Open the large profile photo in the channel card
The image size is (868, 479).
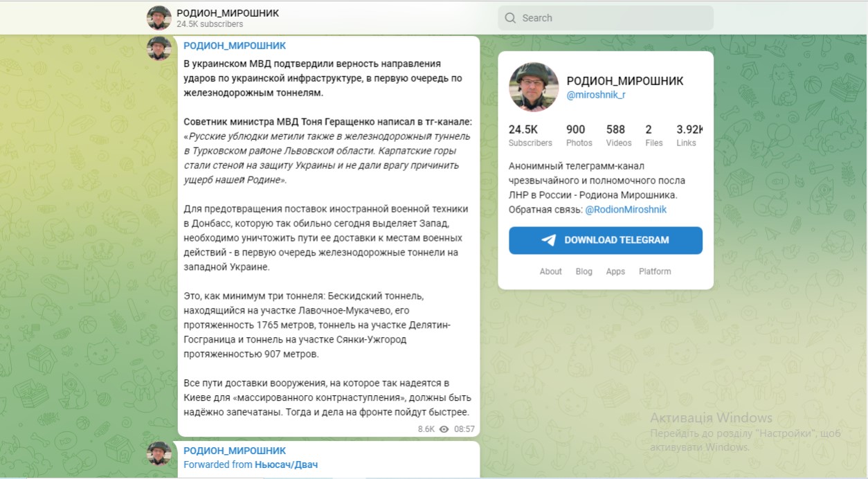point(534,87)
